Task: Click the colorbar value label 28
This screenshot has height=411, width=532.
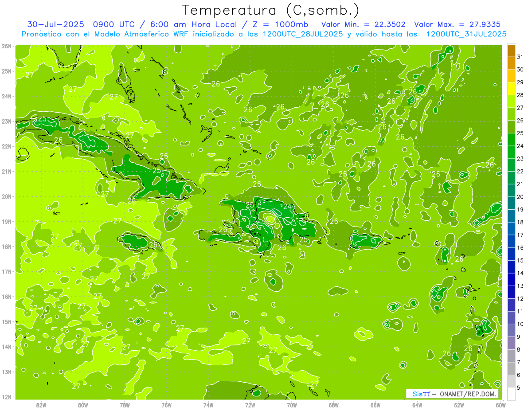Action: tap(520, 95)
